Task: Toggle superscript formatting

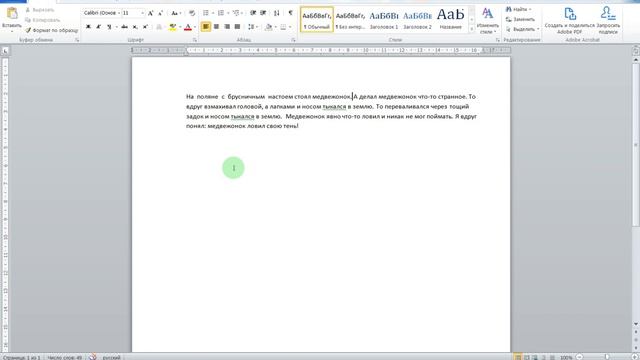Action: coord(145,27)
